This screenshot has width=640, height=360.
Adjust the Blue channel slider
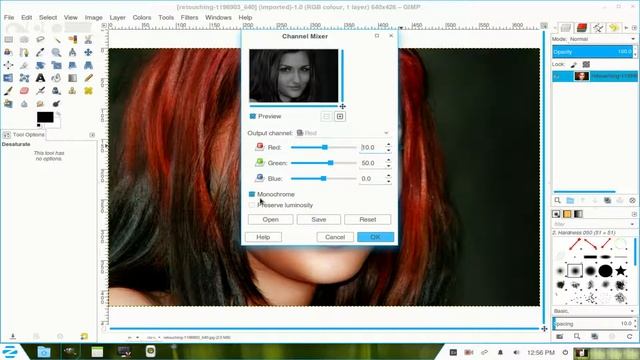[x=324, y=178]
